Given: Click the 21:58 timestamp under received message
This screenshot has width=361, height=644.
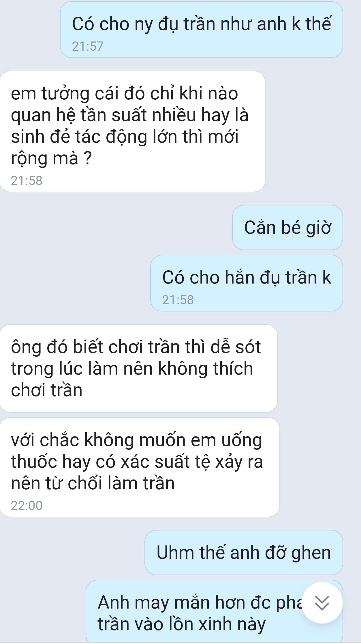Looking at the screenshot, I should point(27,181).
